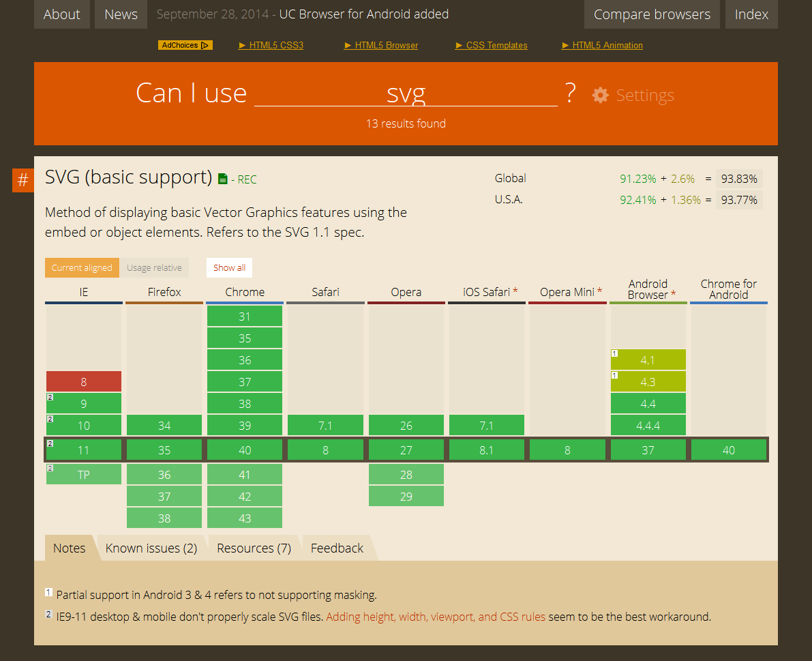Open Compare browsers page
812x661 pixels.
point(652,14)
